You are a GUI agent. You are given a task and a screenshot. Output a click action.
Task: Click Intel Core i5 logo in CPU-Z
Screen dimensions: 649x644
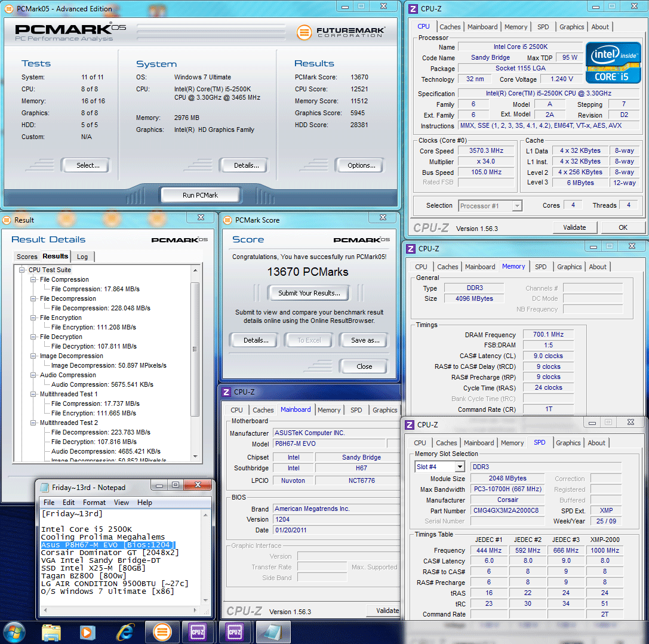613,63
